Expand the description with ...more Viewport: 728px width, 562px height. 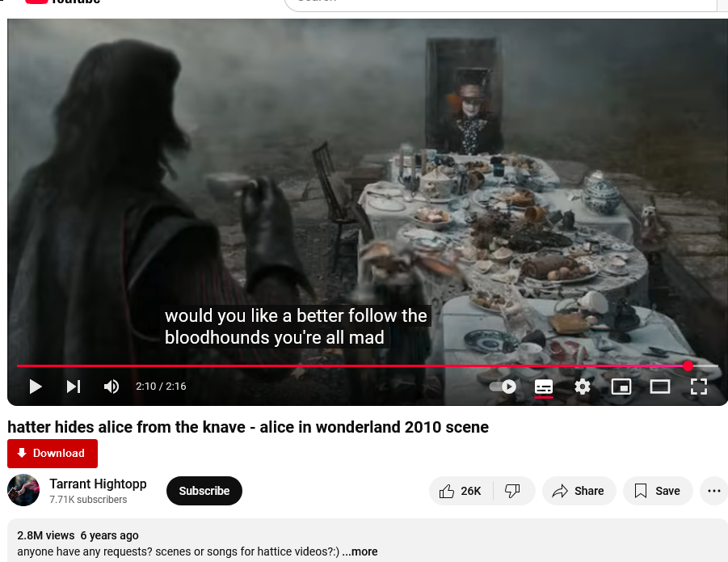tap(360, 551)
